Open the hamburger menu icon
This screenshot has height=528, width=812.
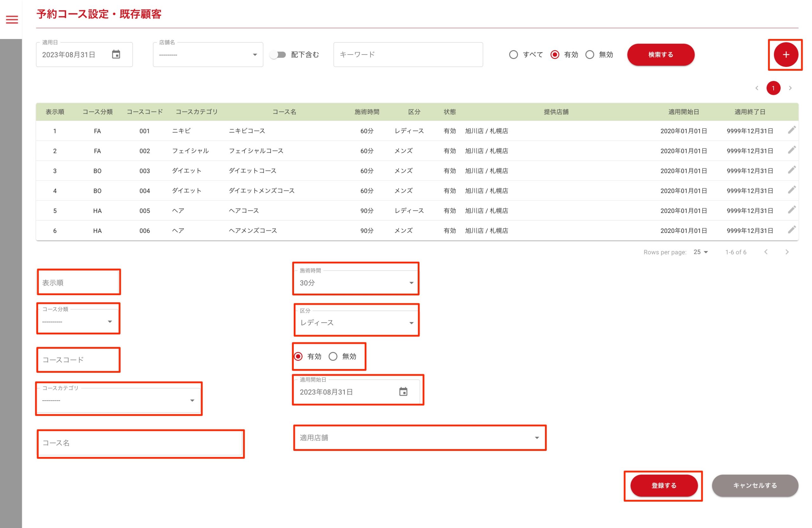tap(12, 19)
